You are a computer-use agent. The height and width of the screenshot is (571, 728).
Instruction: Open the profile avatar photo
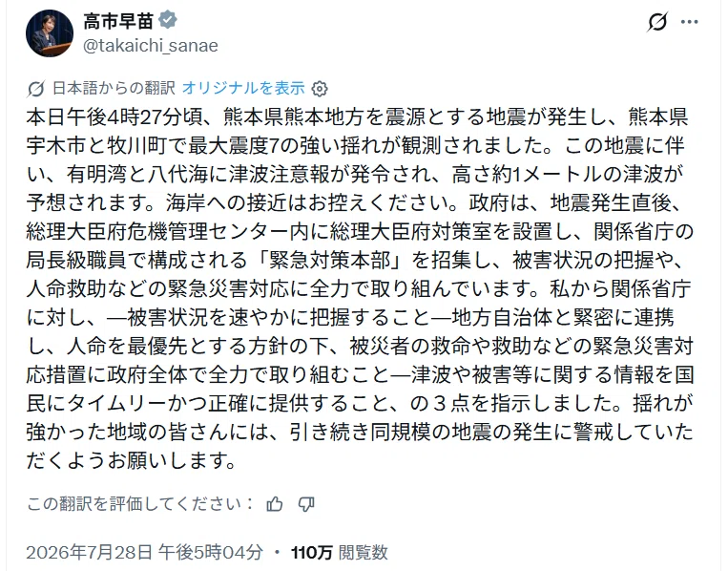(x=50, y=33)
